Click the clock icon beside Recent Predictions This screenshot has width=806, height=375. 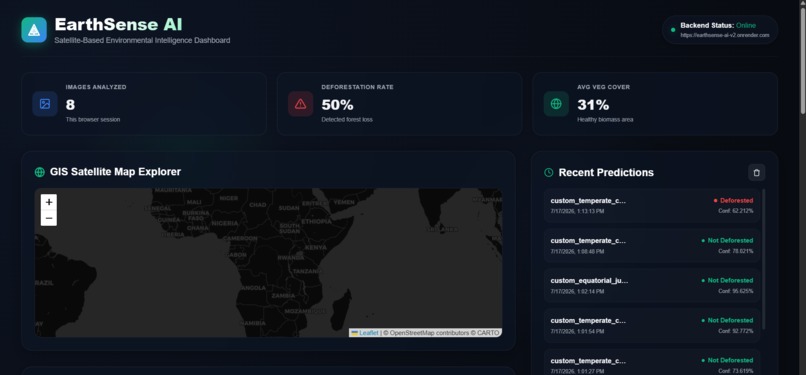pyautogui.click(x=548, y=173)
